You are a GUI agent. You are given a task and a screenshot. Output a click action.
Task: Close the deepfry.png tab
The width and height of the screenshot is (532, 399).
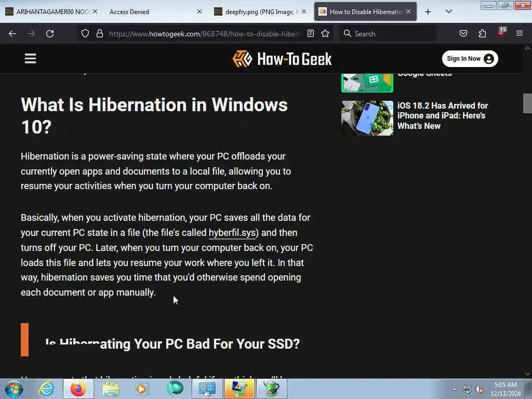[304, 11]
